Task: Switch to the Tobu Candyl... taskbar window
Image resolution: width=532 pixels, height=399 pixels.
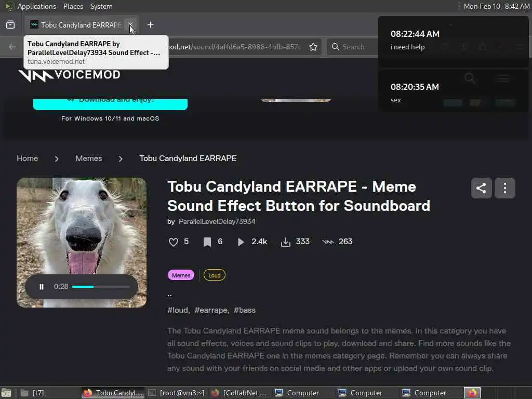Action: click(x=113, y=393)
